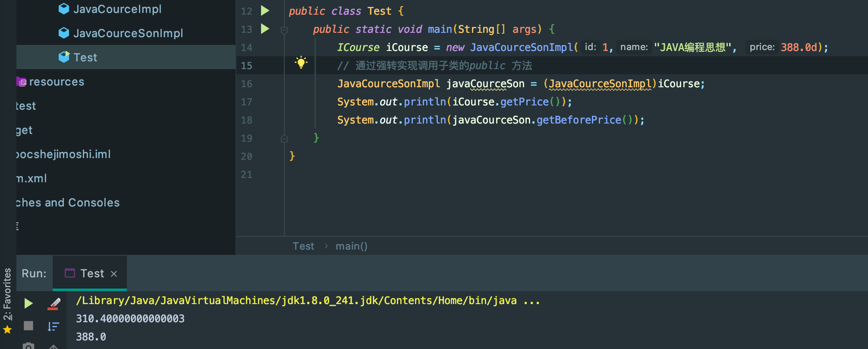Collapse the main method fold marker on line 13

coord(284,30)
